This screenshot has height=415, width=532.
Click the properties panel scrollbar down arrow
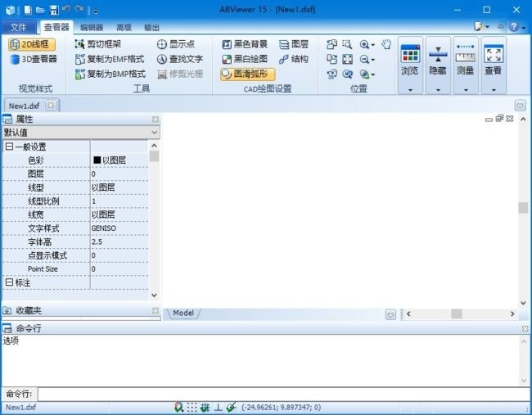[x=154, y=295]
